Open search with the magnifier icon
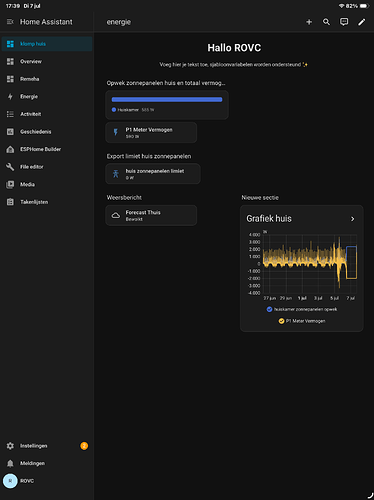Image resolution: width=374 pixels, height=500 pixels. [326, 22]
